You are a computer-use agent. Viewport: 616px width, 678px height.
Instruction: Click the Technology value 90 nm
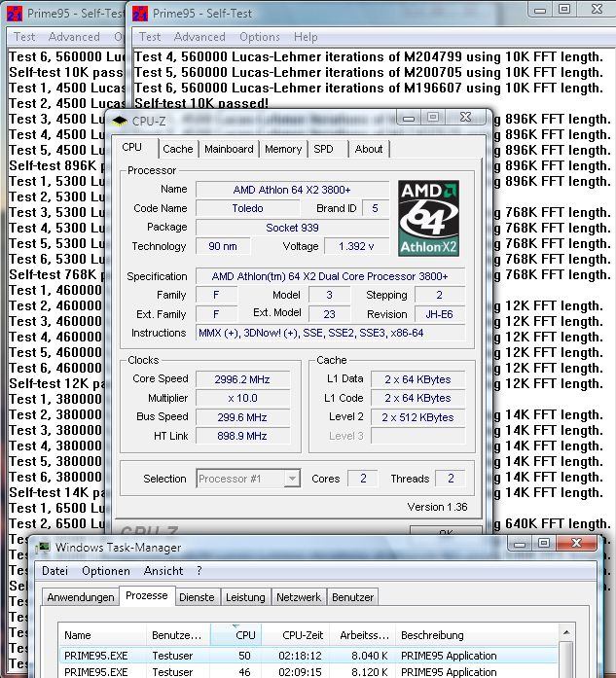click(223, 246)
